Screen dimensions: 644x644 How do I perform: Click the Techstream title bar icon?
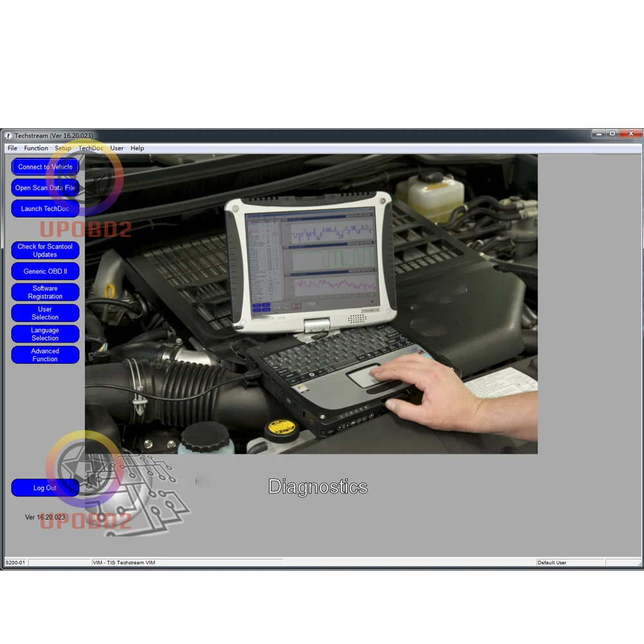[8, 135]
